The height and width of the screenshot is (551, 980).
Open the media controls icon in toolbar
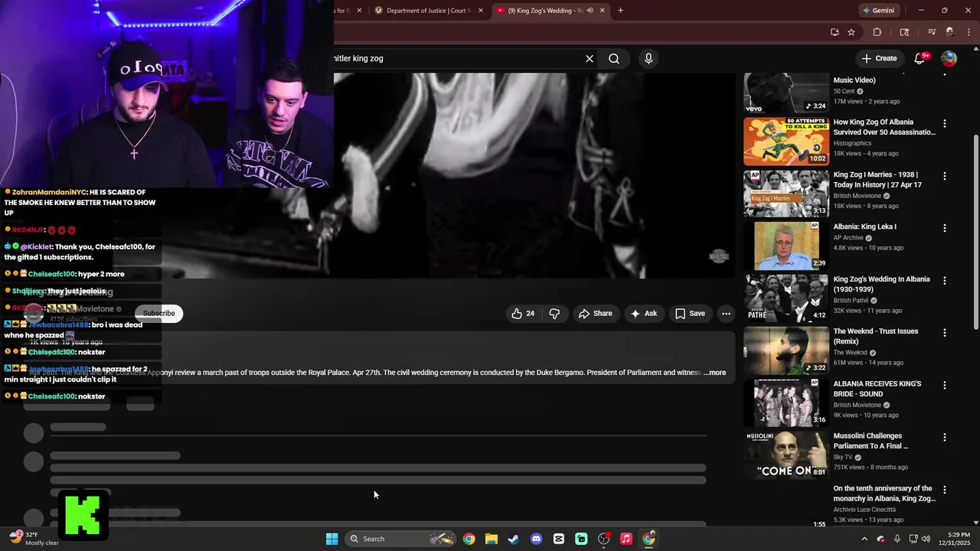tap(932, 32)
